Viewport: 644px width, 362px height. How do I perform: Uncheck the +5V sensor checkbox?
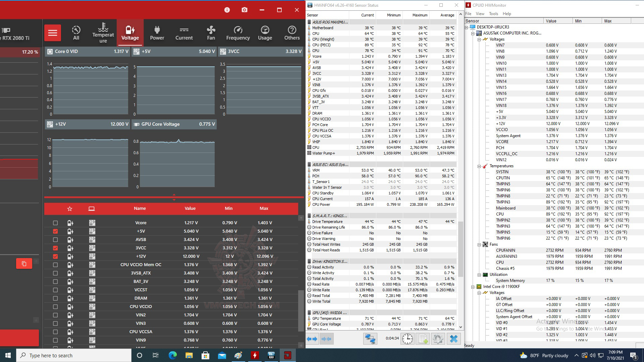click(x=55, y=231)
